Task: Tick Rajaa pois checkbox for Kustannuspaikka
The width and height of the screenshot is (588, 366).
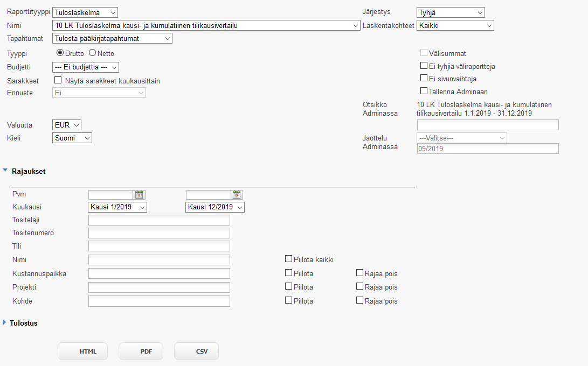Action: (359, 273)
